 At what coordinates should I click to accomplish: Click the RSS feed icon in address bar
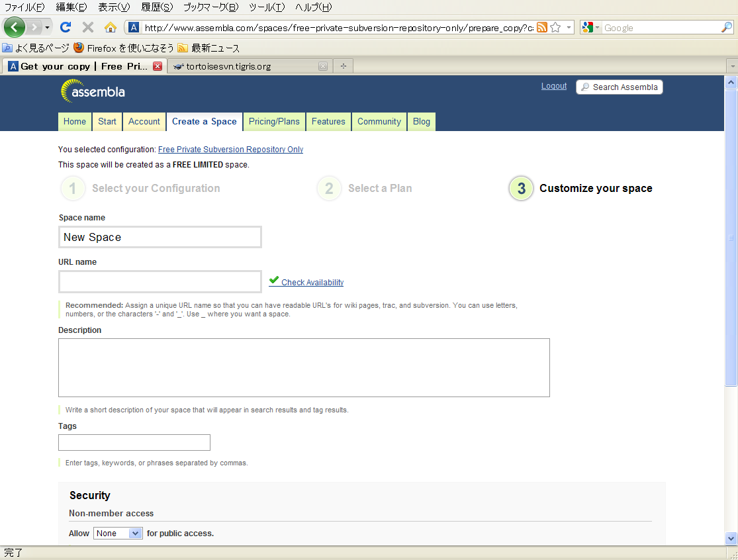click(542, 27)
